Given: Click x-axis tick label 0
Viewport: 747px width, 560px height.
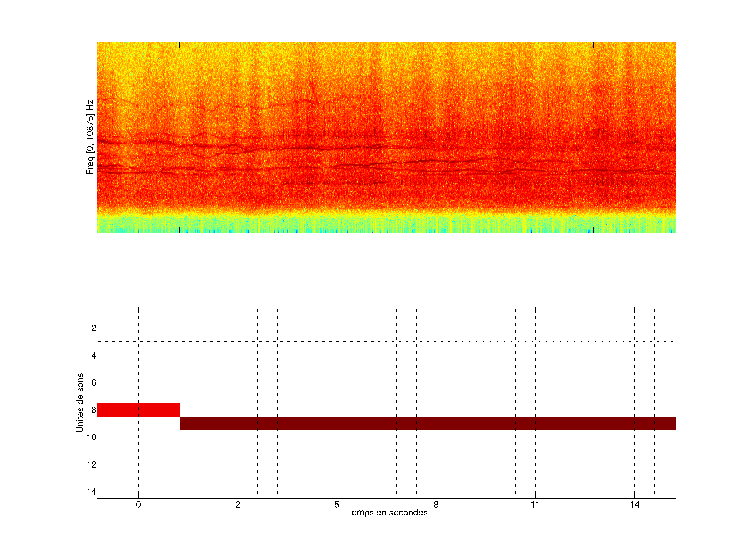Looking at the screenshot, I should 138,505.
